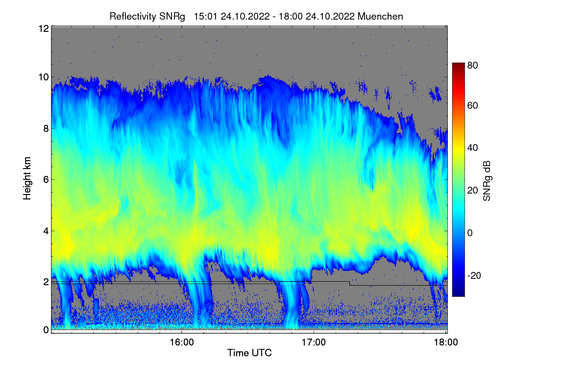Click the reflectivity time-height plot area
The height and width of the screenshot is (392, 588).
pyautogui.click(x=249, y=179)
